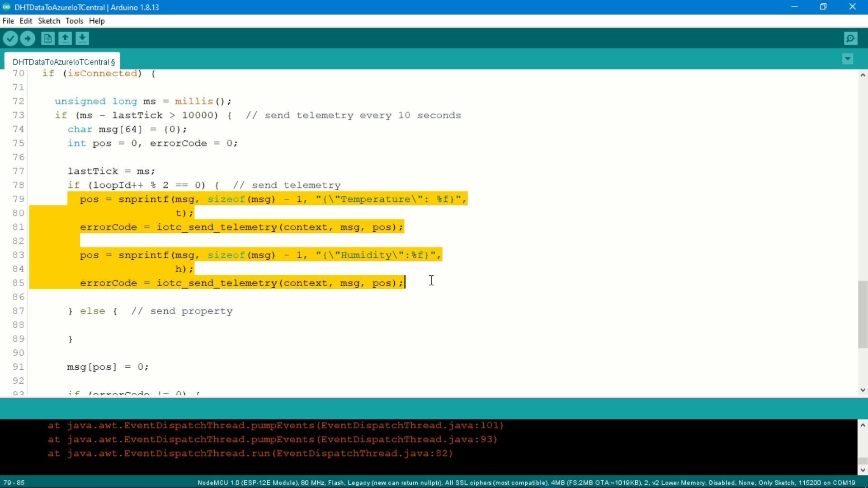Open the Serial Monitor icon
Screen dimensions: 868x488
click(850, 38)
